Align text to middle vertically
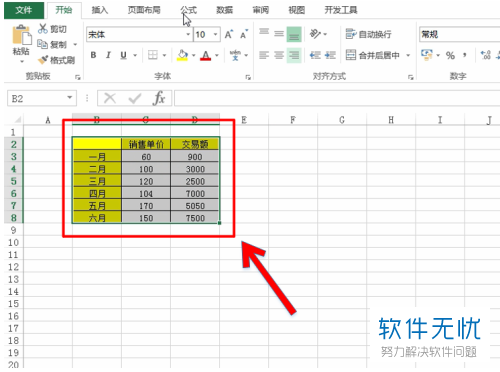 [x=279, y=34]
